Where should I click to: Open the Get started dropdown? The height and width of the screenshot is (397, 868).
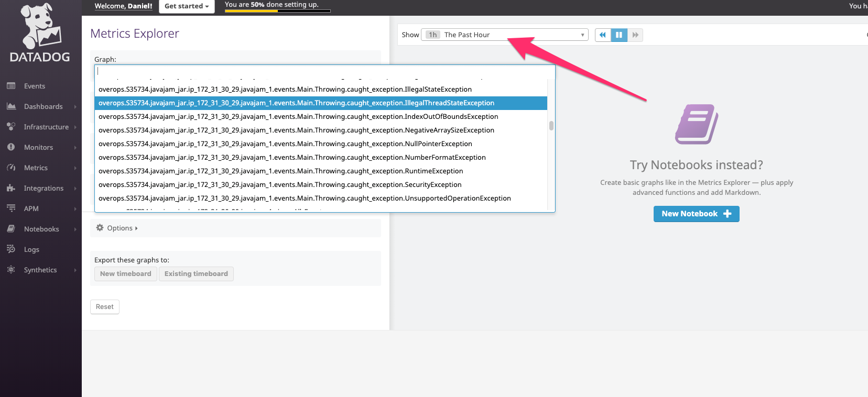pyautogui.click(x=187, y=6)
